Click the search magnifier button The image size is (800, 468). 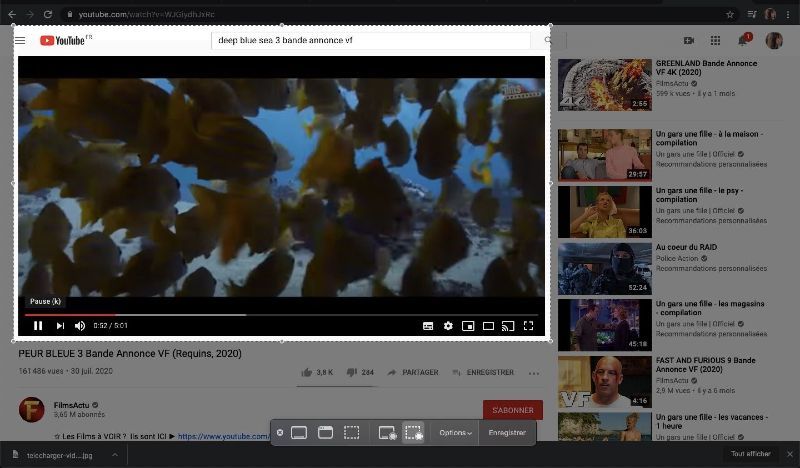click(x=548, y=40)
